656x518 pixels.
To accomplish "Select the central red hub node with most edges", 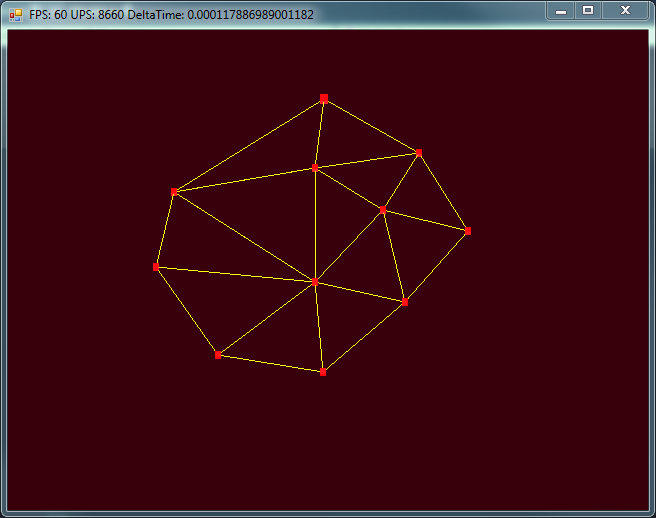I will pyautogui.click(x=315, y=282).
